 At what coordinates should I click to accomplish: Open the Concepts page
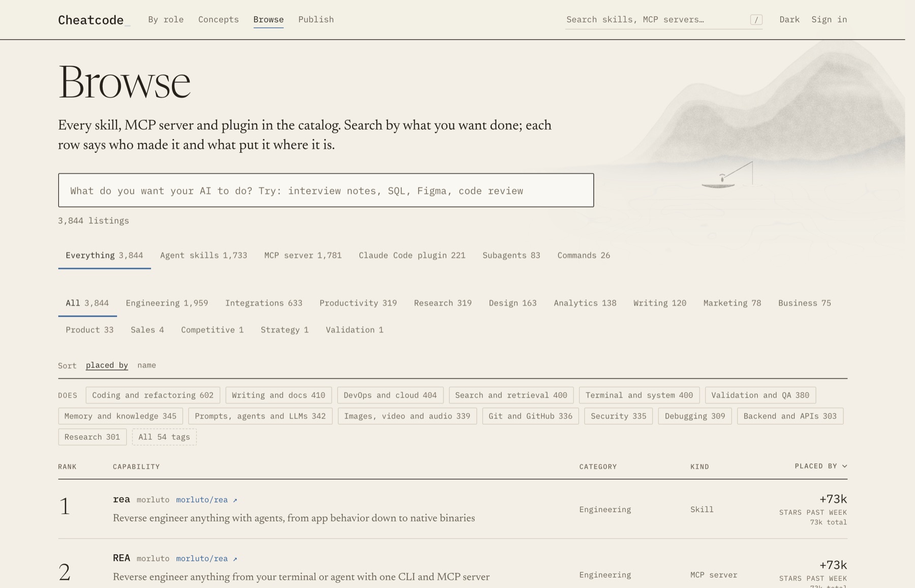(219, 19)
